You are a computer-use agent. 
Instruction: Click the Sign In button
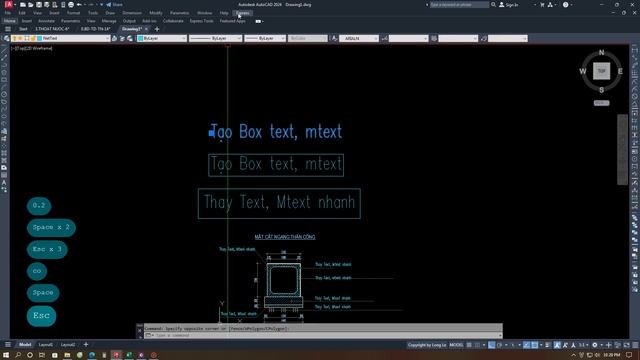click(509, 4)
